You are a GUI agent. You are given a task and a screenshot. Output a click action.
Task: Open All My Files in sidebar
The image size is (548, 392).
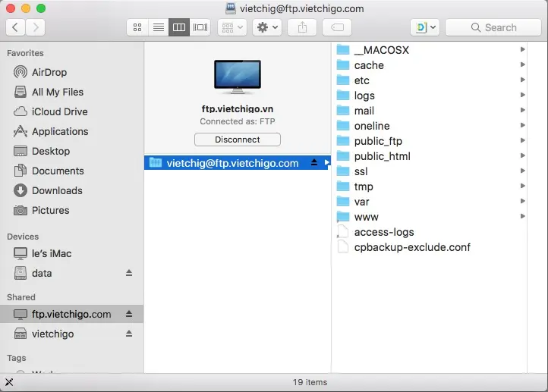pos(71,93)
